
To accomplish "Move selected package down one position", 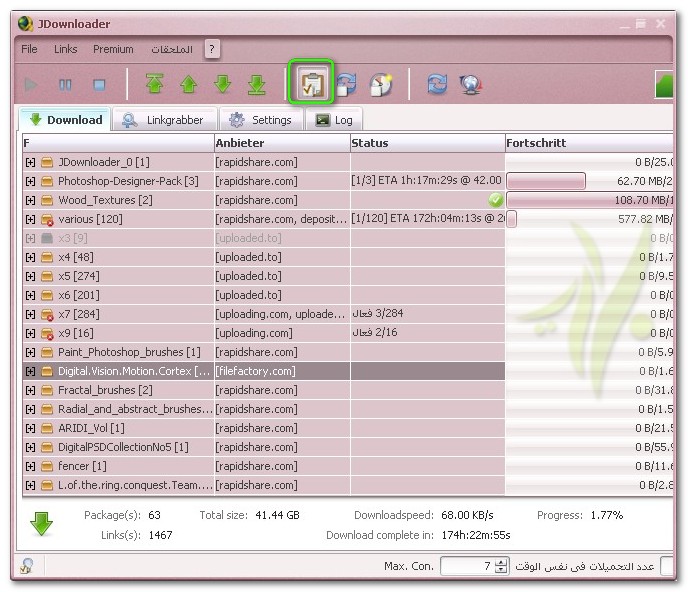I will point(223,83).
